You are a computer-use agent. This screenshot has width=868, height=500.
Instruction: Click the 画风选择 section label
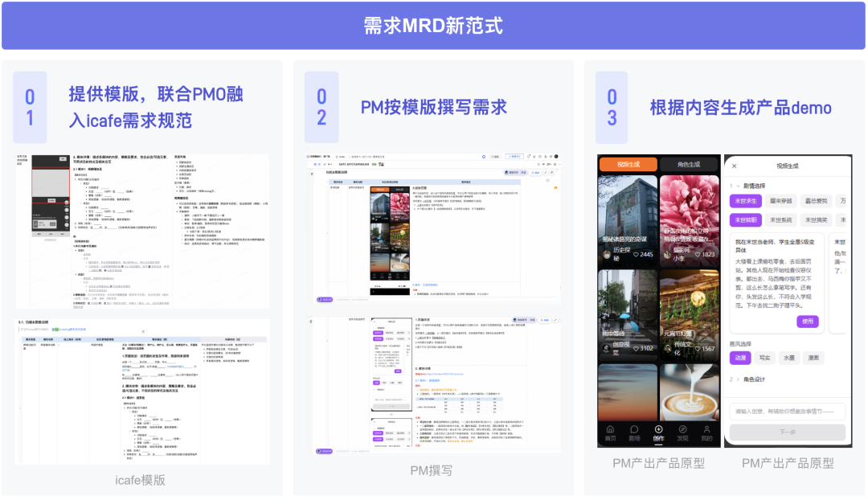pos(741,344)
